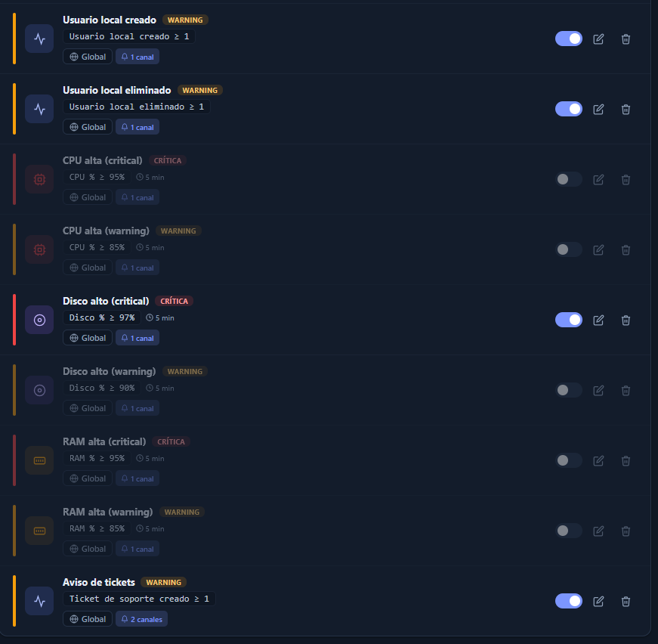Click the Global scope tag of Disco alto (critical)

[x=88, y=338]
